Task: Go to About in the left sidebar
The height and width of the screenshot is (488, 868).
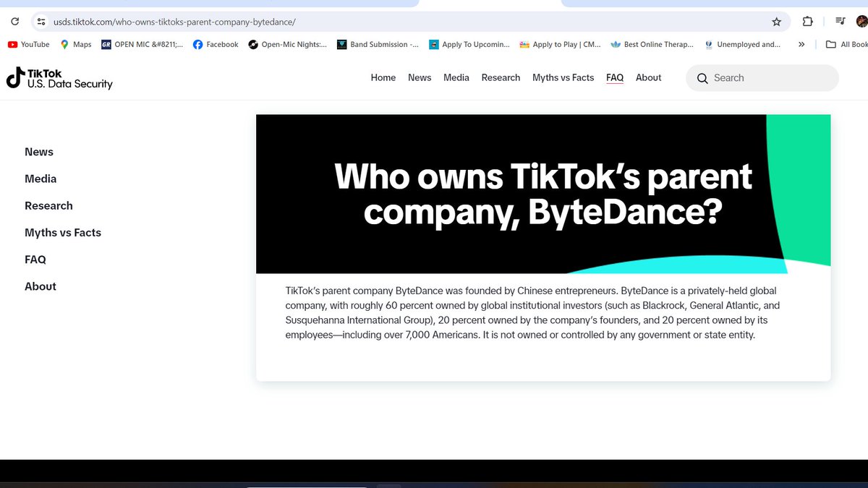Action: 41,286
